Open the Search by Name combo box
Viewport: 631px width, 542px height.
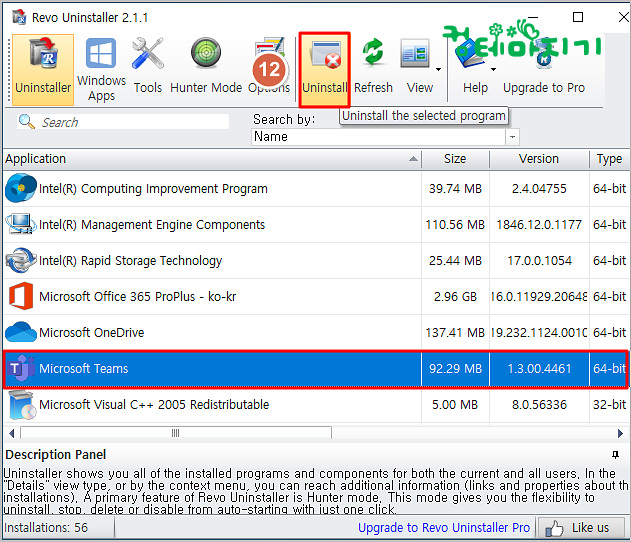point(385,137)
